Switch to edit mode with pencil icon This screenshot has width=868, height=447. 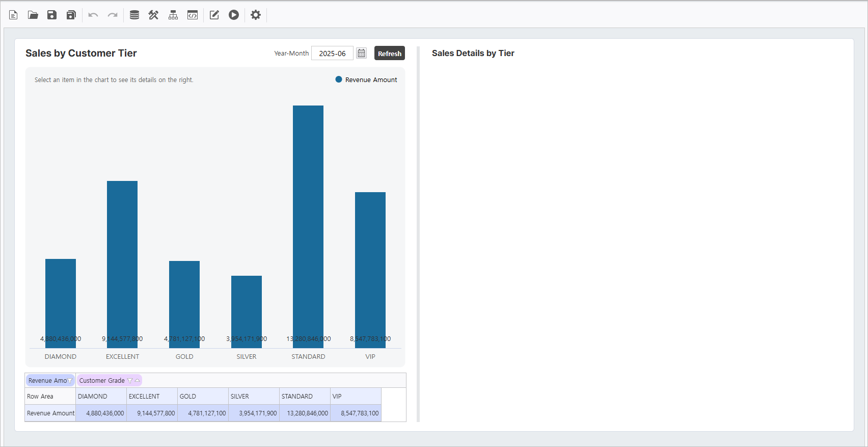tap(214, 15)
